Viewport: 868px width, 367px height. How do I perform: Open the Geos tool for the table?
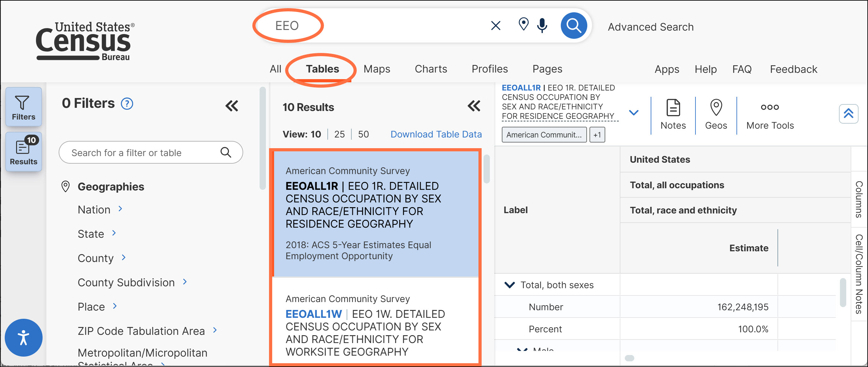716,114
